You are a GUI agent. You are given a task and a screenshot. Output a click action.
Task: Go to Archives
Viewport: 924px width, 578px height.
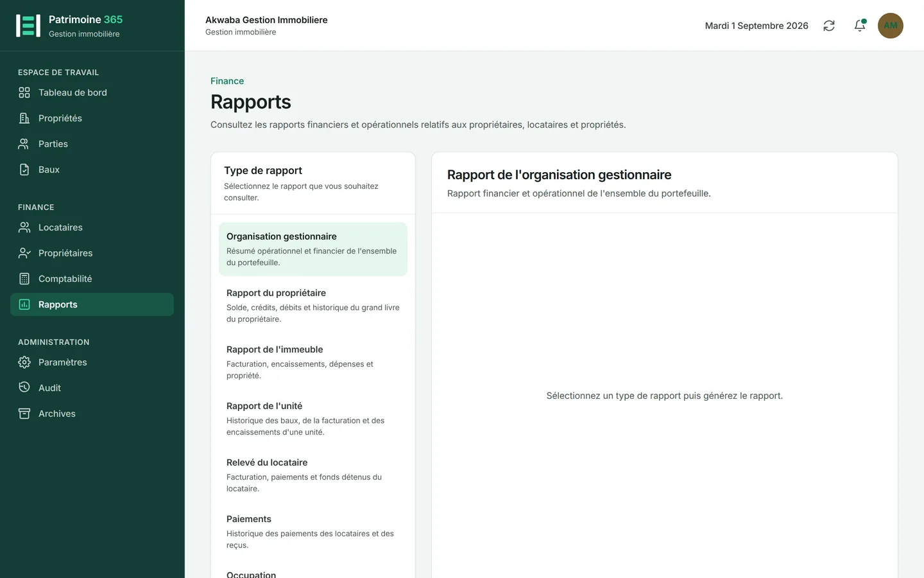92,414
